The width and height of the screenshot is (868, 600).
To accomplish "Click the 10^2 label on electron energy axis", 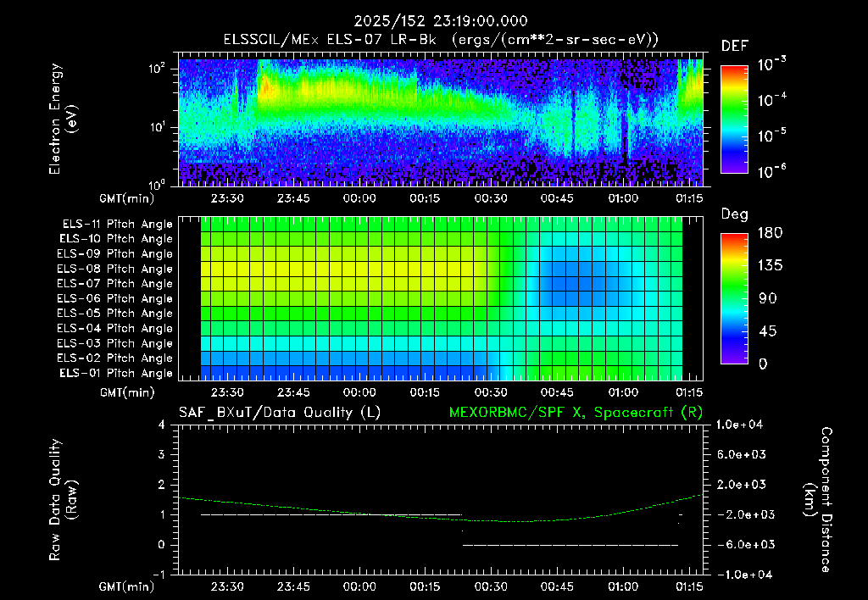I will tap(157, 68).
